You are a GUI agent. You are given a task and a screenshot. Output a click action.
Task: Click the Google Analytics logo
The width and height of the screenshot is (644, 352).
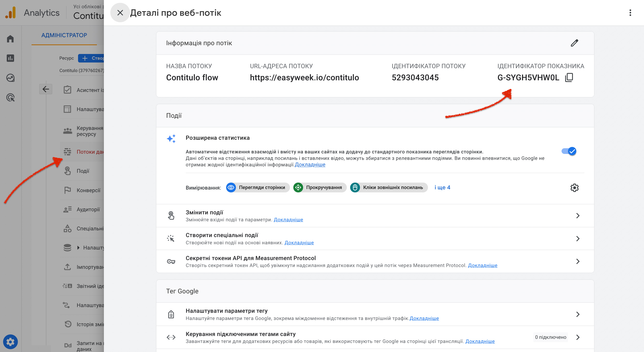pos(10,13)
